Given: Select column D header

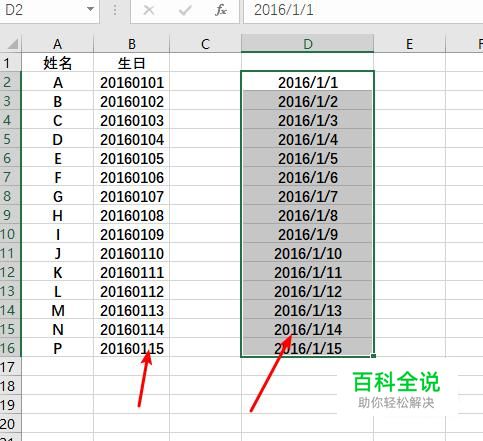Looking at the screenshot, I should (x=308, y=44).
